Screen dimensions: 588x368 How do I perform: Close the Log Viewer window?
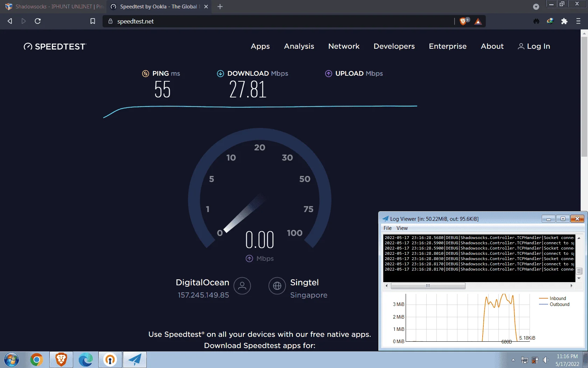pyautogui.click(x=577, y=219)
